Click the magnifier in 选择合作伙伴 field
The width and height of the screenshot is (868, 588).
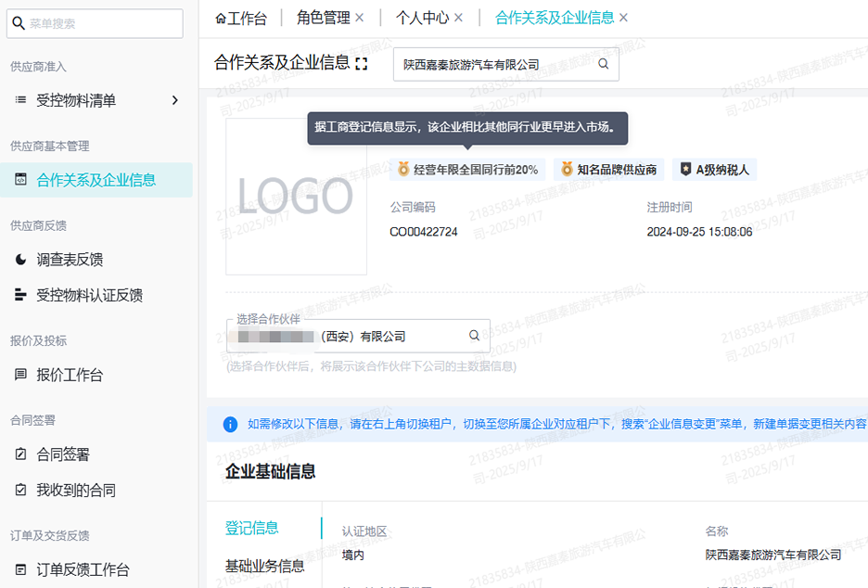point(474,335)
